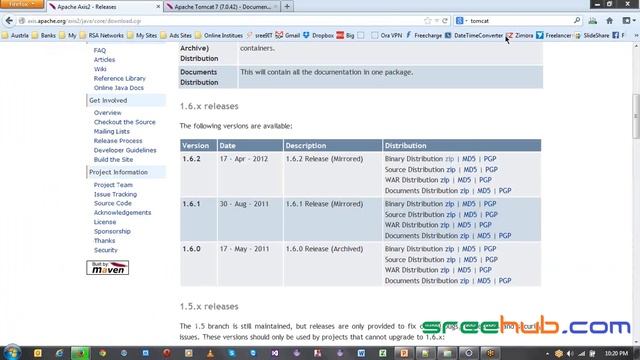
Task: Open Chrome from the taskbar
Action: point(102,353)
